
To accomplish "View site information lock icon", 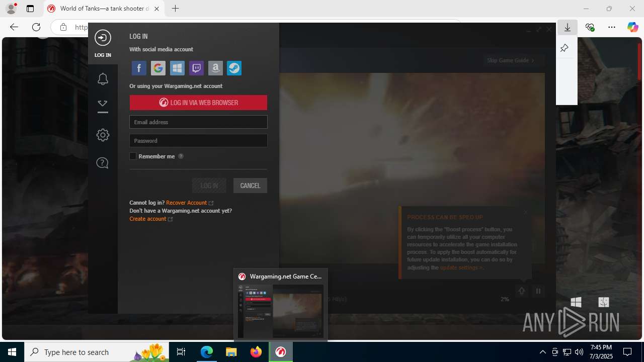I will (63, 27).
